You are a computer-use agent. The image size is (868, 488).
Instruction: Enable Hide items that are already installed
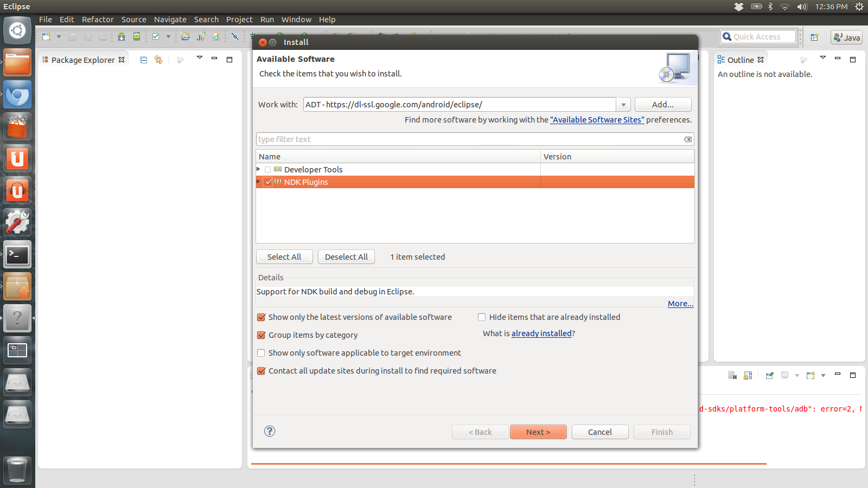point(482,317)
